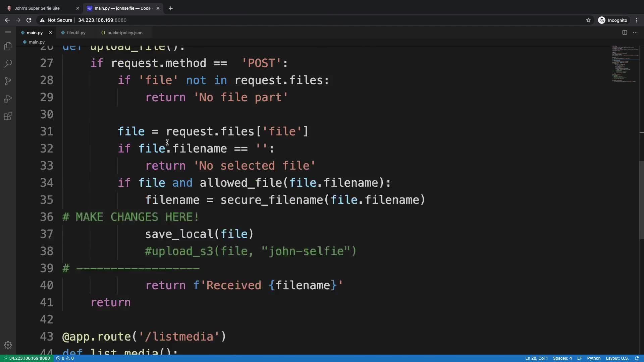Click remote host 34.223.106.169:8080 status button
The image size is (644, 362).
[26, 358]
